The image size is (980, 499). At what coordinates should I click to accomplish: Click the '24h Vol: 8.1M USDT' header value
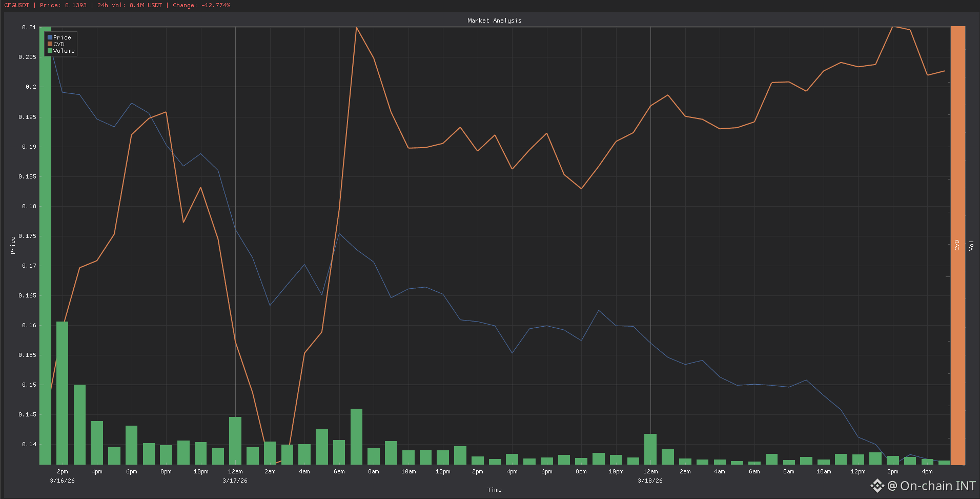tap(130, 5)
